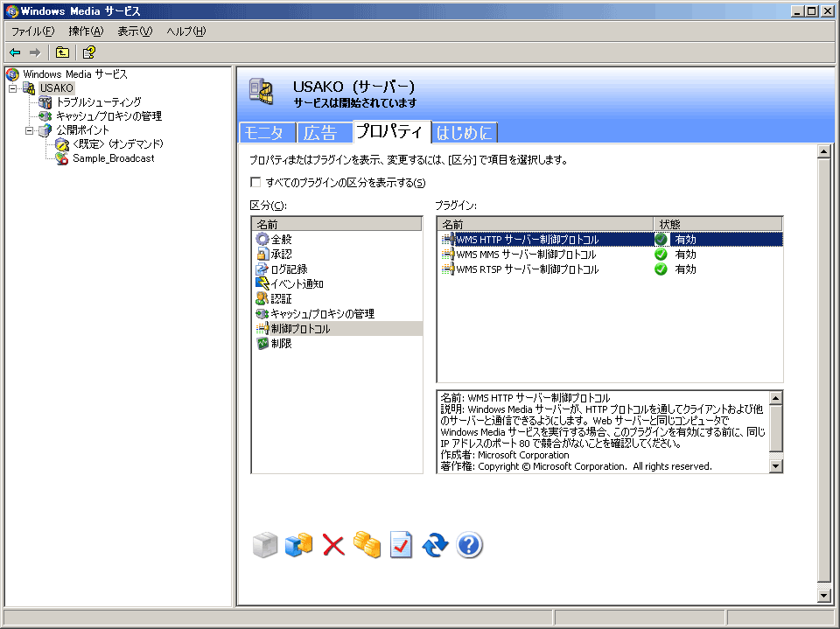Open the 操作(A) menu
Image resolution: width=840 pixels, height=629 pixels.
pyautogui.click(x=86, y=31)
